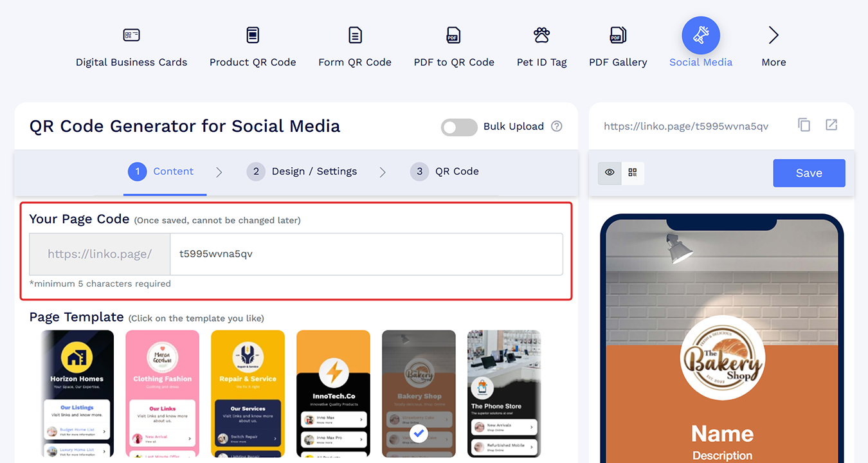Viewport: 868px width, 463px height.
Task: Select the Repair & Service template
Action: [248, 394]
